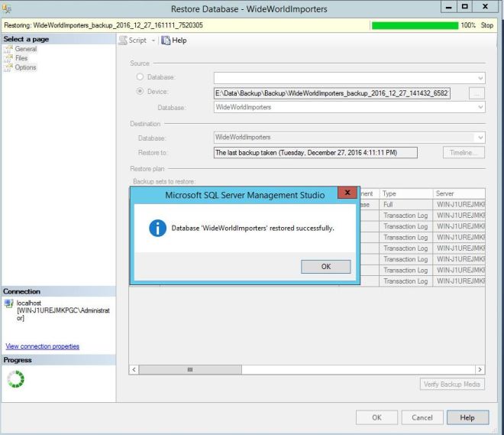Expand the Destination Database dropdown
The width and height of the screenshot is (504, 435).
[480, 138]
